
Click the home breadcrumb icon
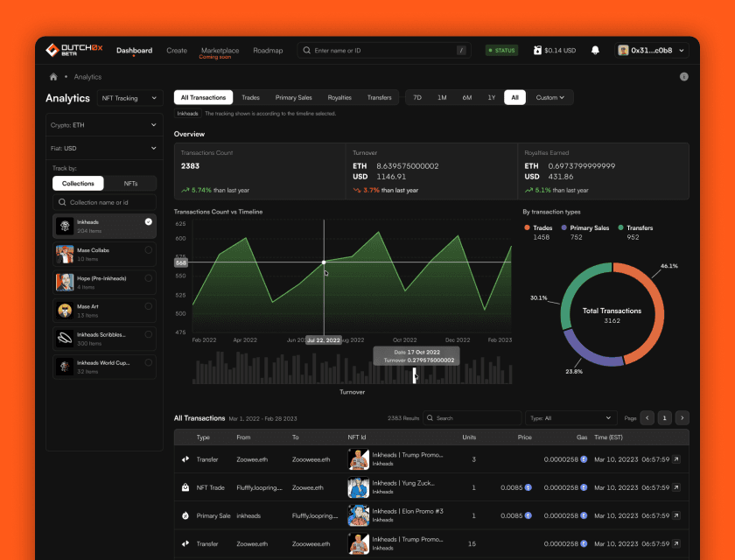click(53, 76)
